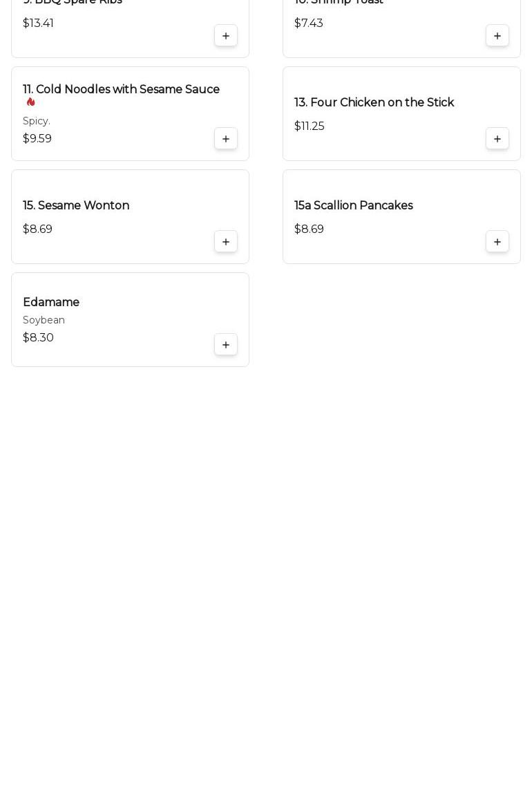Select the 15. Sesame Wonton title
532x799 pixels.
click(x=76, y=205)
